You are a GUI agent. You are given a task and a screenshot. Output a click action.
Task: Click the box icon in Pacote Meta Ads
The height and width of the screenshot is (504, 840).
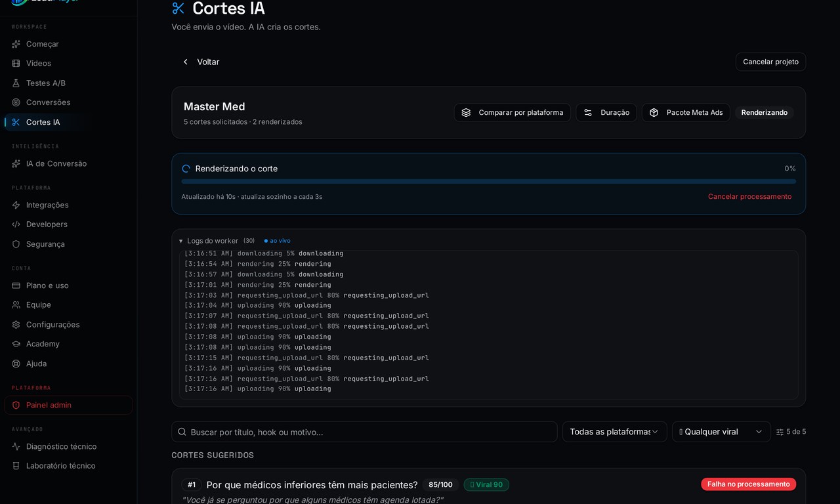(x=654, y=112)
